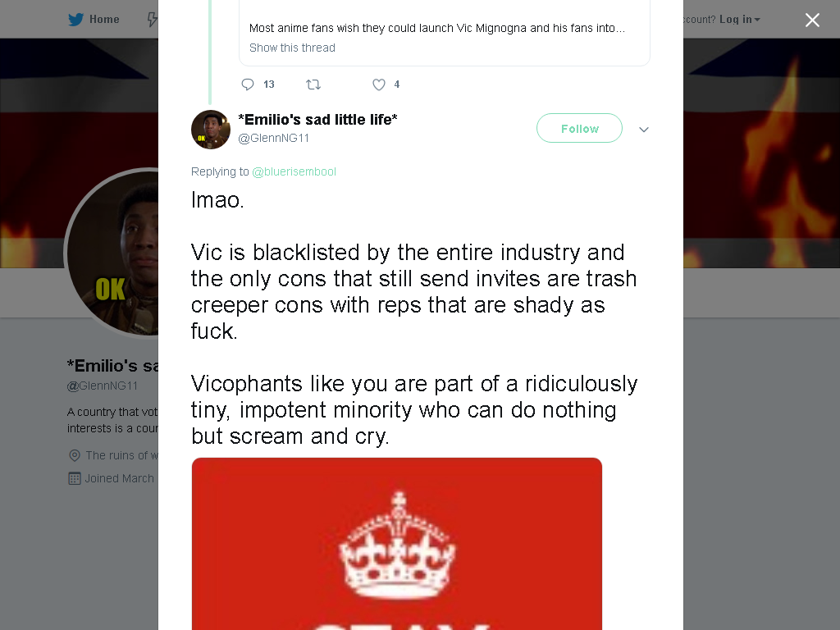Open quoted tweet about Vic Mignogna
The height and width of the screenshot is (630, 840).
444,33
